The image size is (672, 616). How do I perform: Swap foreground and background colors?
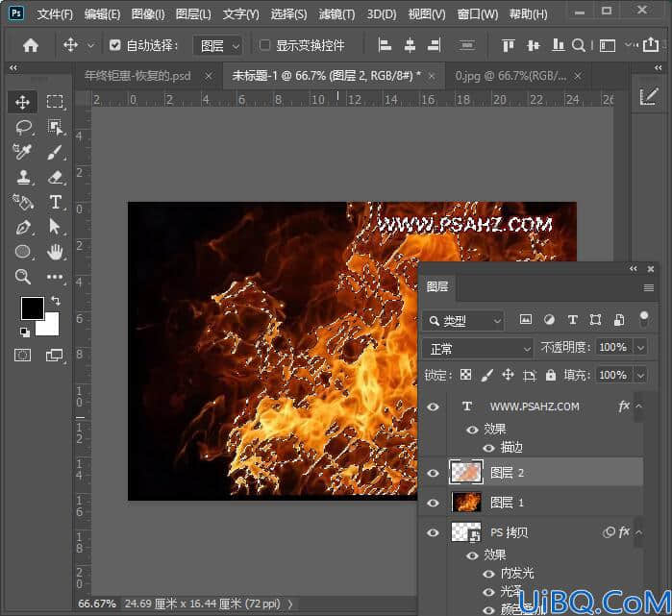point(56,300)
